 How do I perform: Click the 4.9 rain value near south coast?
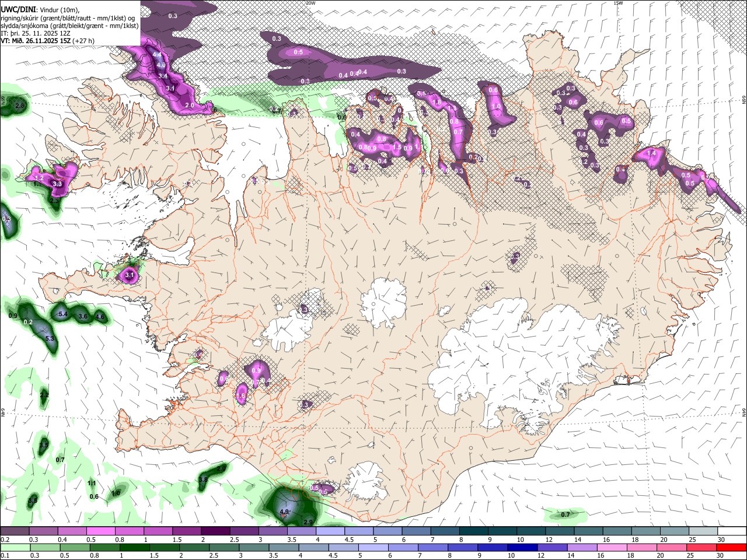coord(285,512)
